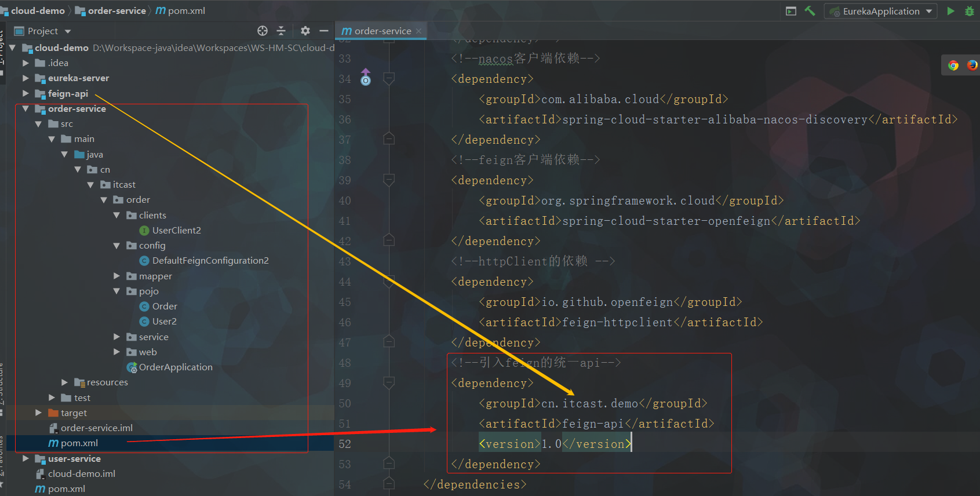
Task: Expand the user-service module
Action: pyautogui.click(x=25, y=458)
